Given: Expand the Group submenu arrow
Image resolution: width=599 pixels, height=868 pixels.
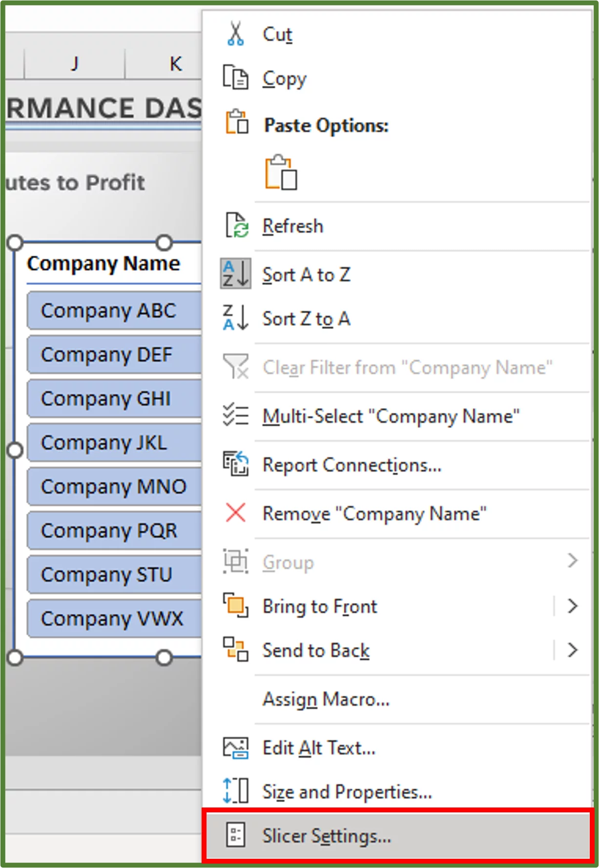Looking at the screenshot, I should 572,562.
